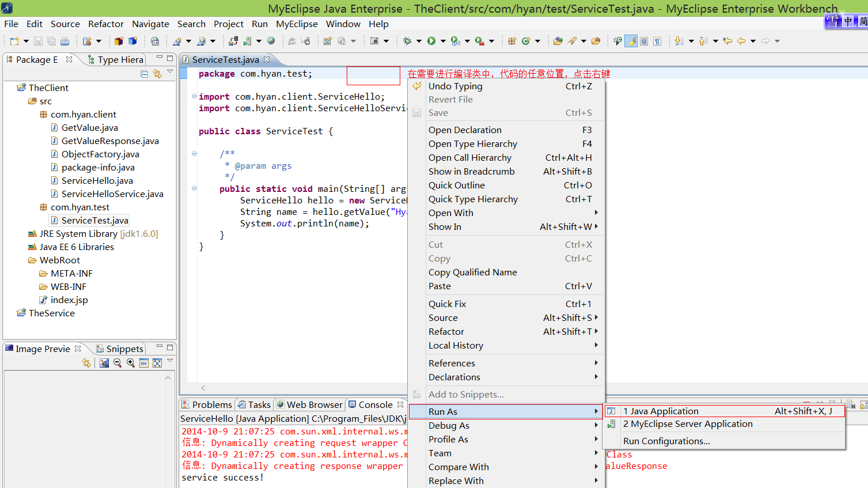Screen dimensions: 868x488
Task: Switch to the Snippets tab
Action: [120, 349]
